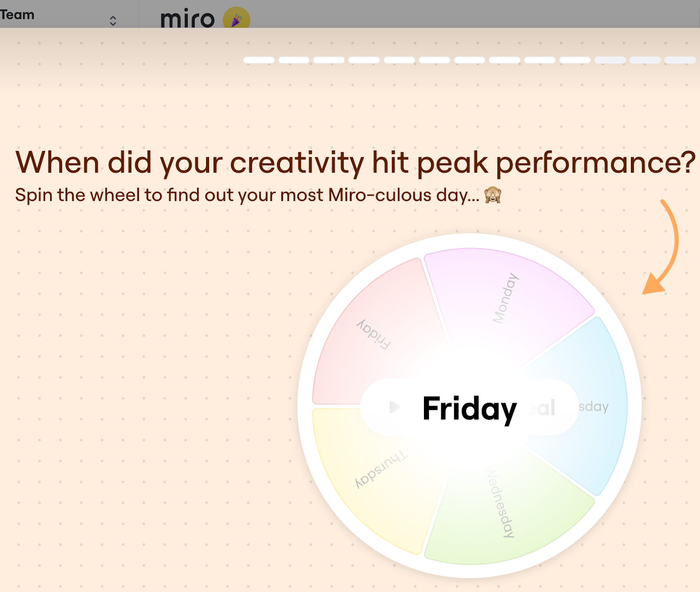Click the miro logo

coord(187,18)
